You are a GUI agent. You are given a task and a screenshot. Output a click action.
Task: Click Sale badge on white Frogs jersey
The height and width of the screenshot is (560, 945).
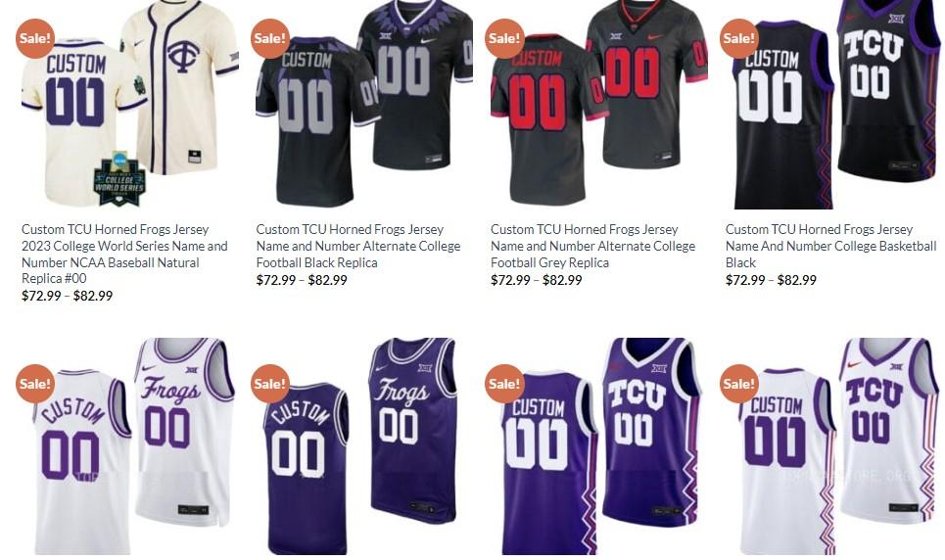35,384
